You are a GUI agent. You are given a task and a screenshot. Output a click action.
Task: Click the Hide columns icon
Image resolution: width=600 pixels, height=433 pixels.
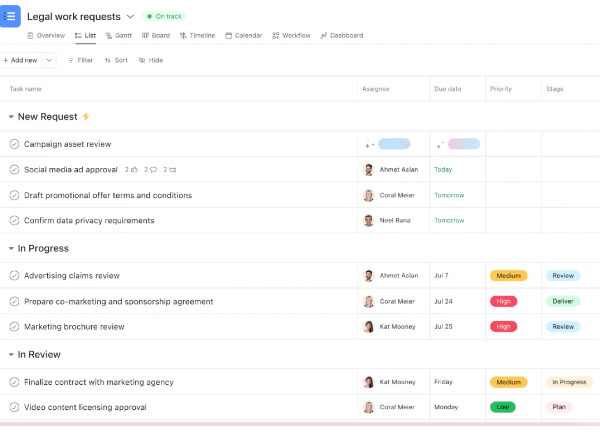click(142, 60)
